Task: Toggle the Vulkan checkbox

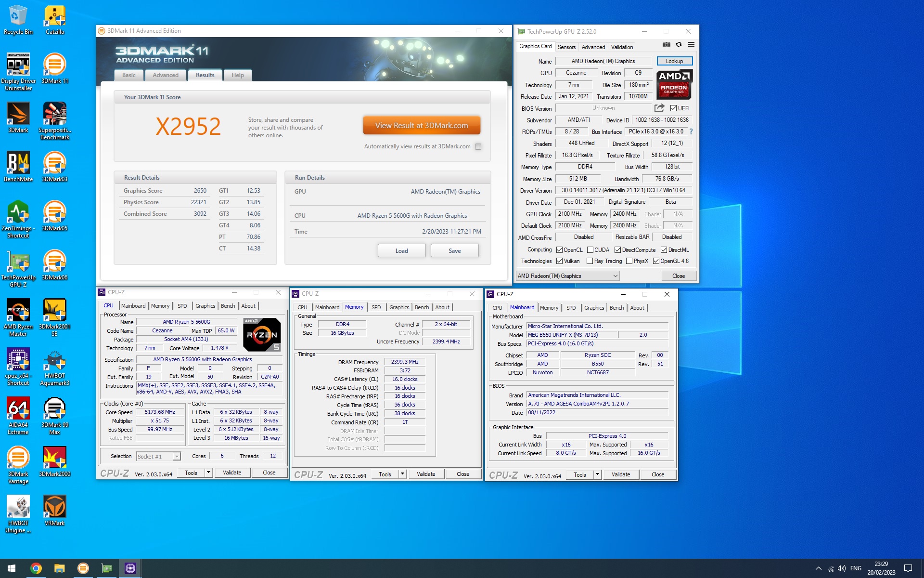Action: tap(559, 261)
